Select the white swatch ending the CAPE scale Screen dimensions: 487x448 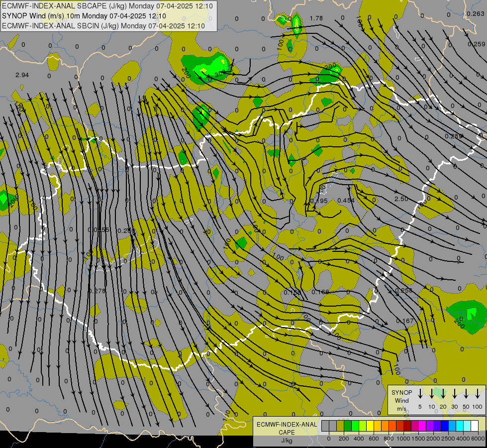click(475, 426)
